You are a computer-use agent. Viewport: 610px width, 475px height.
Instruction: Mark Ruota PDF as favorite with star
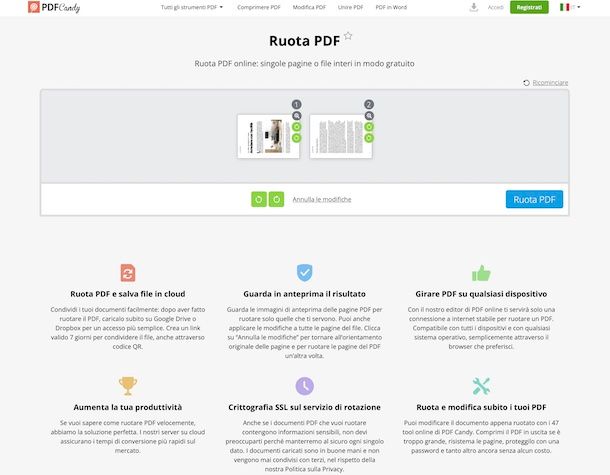[x=348, y=36]
